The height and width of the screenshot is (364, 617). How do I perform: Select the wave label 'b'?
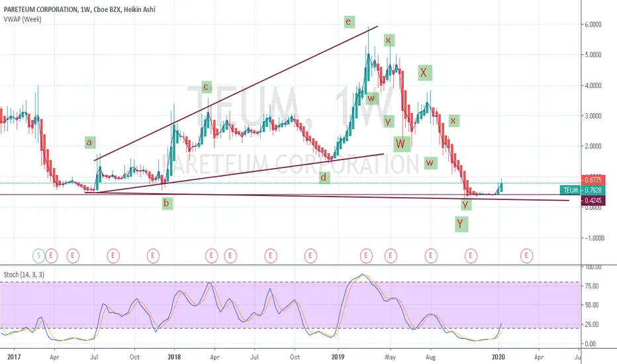coord(166,203)
